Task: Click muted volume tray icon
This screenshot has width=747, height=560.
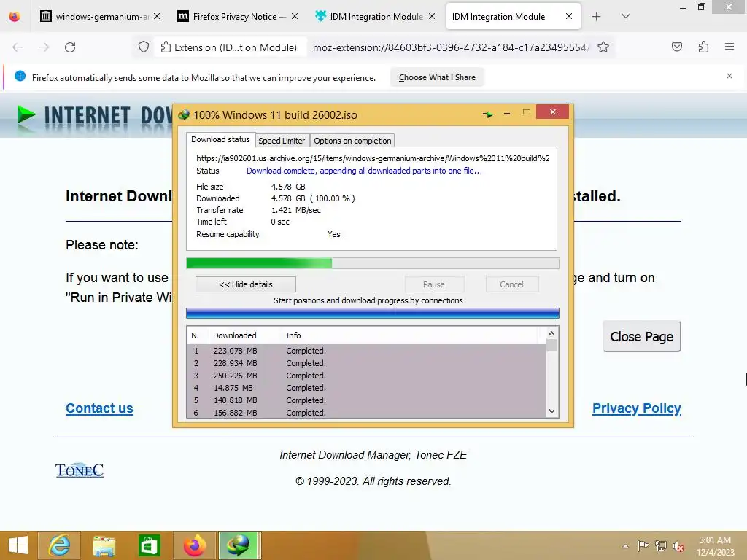Action: click(x=678, y=545)
